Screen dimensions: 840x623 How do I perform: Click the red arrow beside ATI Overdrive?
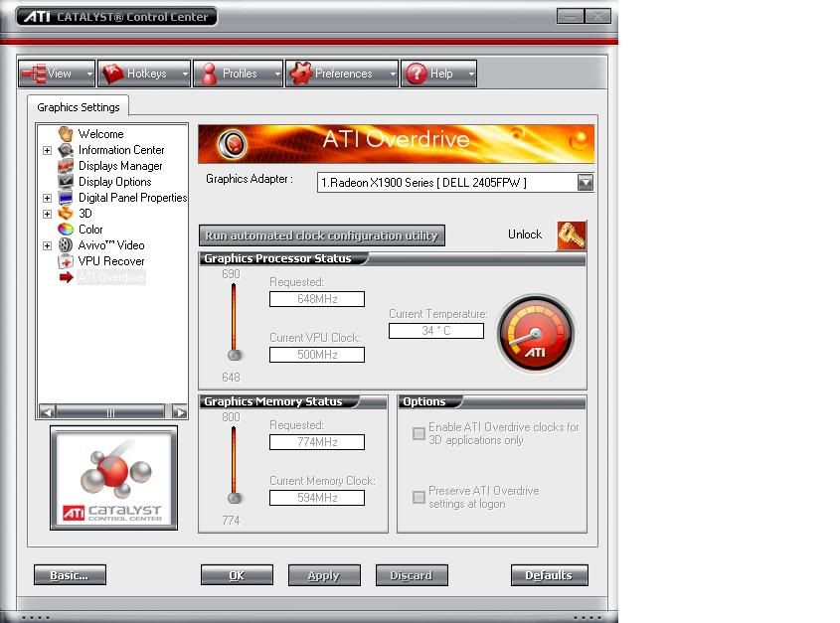pos(66,277)
